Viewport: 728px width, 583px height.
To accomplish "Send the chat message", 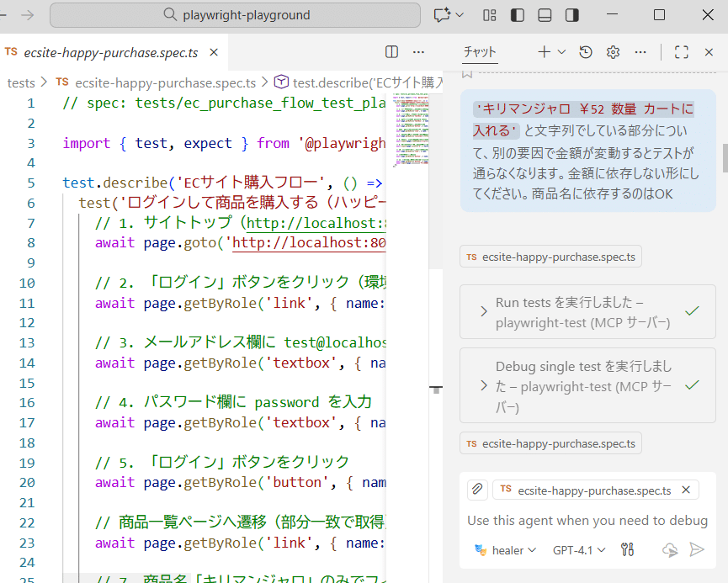I will [x=697, y=550].
